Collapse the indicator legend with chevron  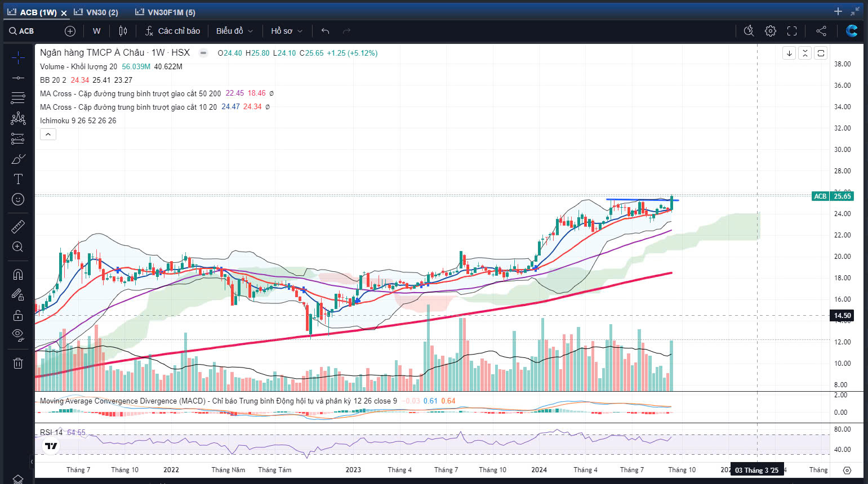tap(48, 134)
